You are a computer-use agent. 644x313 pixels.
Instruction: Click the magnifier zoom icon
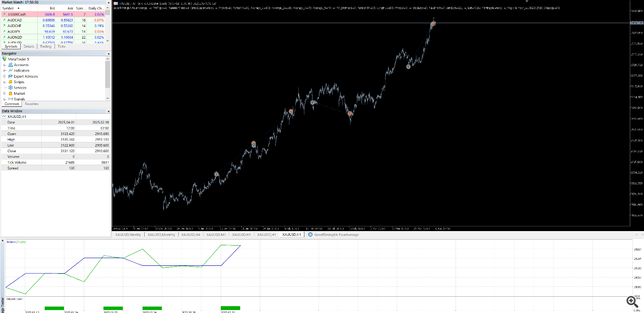(x=631, y=301)
